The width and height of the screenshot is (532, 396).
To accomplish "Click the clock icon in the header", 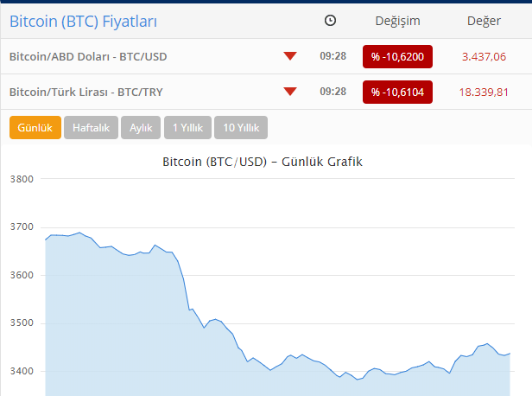I will tap(330, 21).
